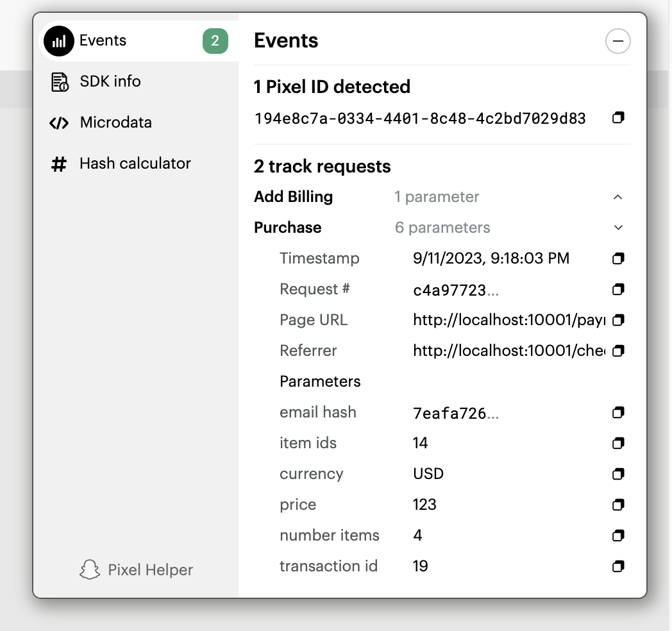Copy the Request # value
This screenshot has width=672, height=631.
tap(618, 289)
